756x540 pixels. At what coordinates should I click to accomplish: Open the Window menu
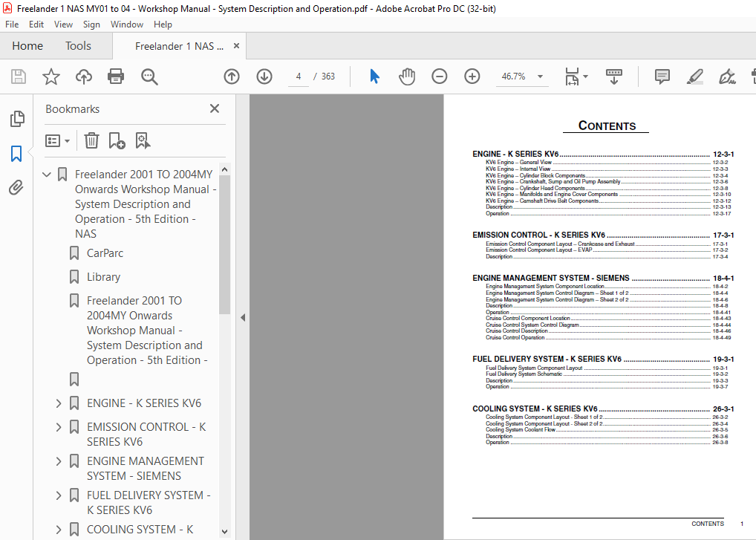127,24
